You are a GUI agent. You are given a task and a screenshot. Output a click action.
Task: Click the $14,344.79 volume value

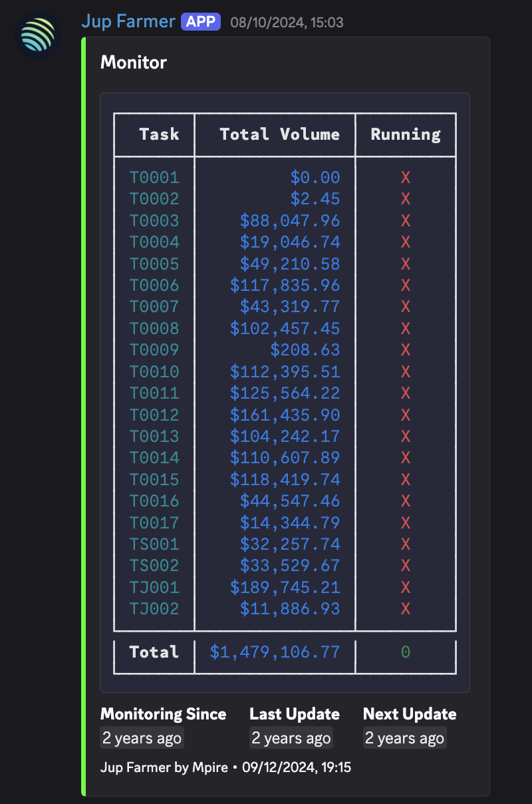point(290,522)
